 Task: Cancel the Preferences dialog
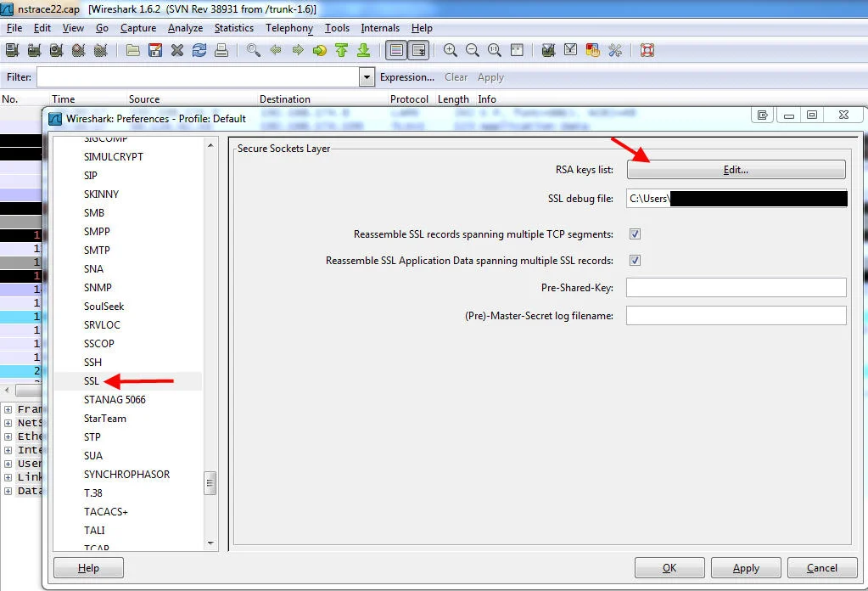click(x=822, y=568)
